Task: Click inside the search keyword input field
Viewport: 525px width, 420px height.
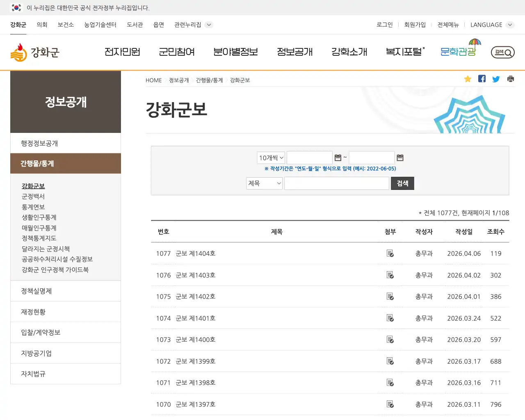Action: click(x=336, y=183)
